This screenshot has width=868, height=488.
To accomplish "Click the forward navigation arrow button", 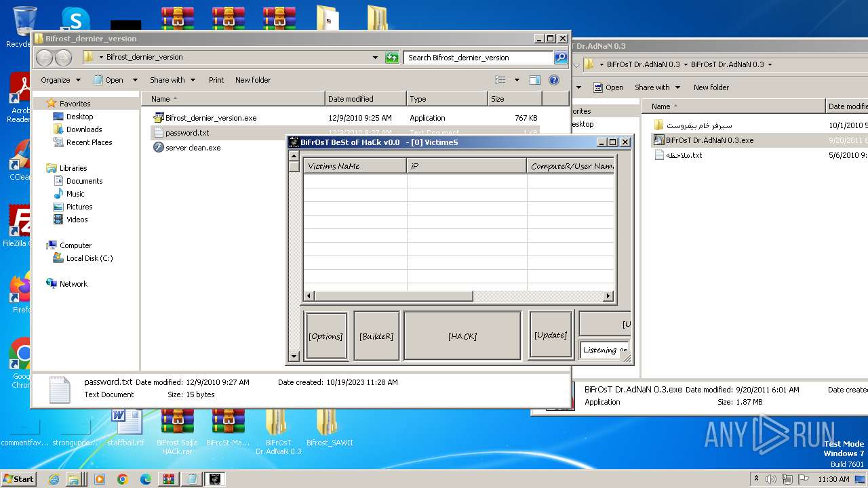I will click(x=64, y=58).
